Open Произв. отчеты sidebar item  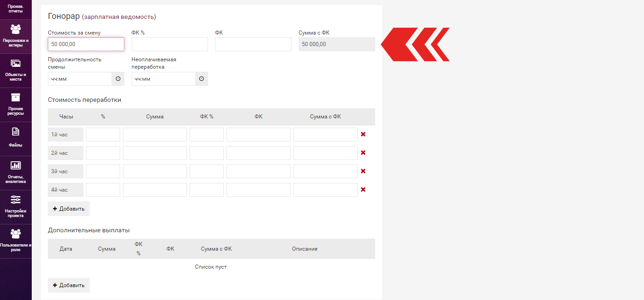[x=16, y=8]
